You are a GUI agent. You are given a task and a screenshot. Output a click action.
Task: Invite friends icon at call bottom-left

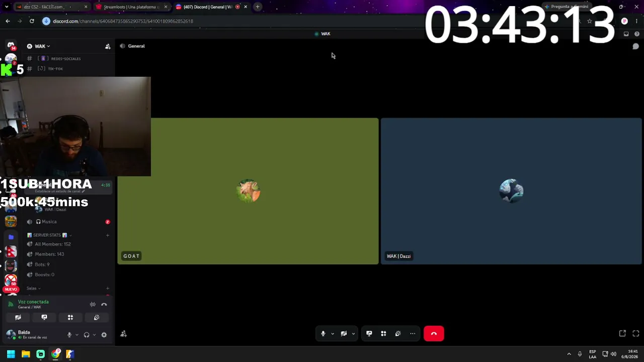click(124, 334)
